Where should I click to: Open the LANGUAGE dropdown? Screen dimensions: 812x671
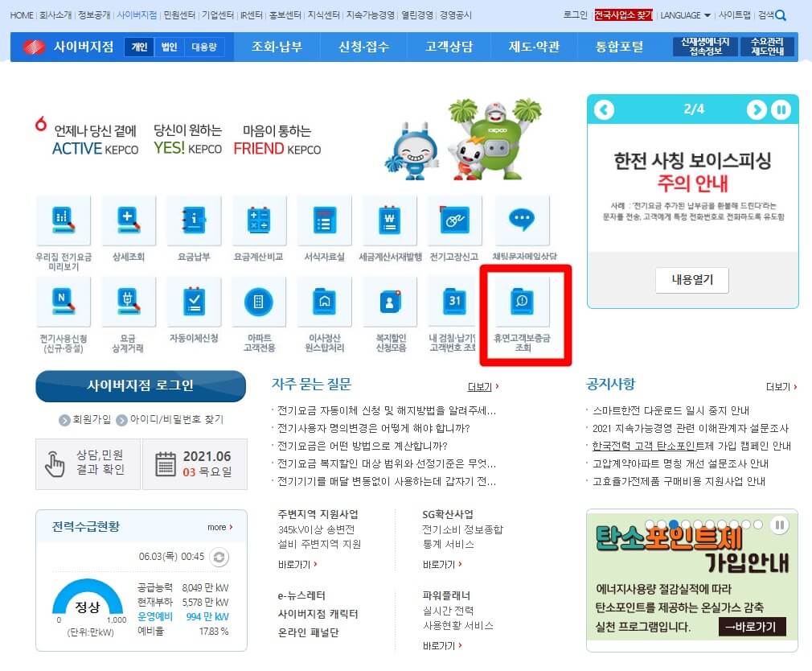[685, 15]
